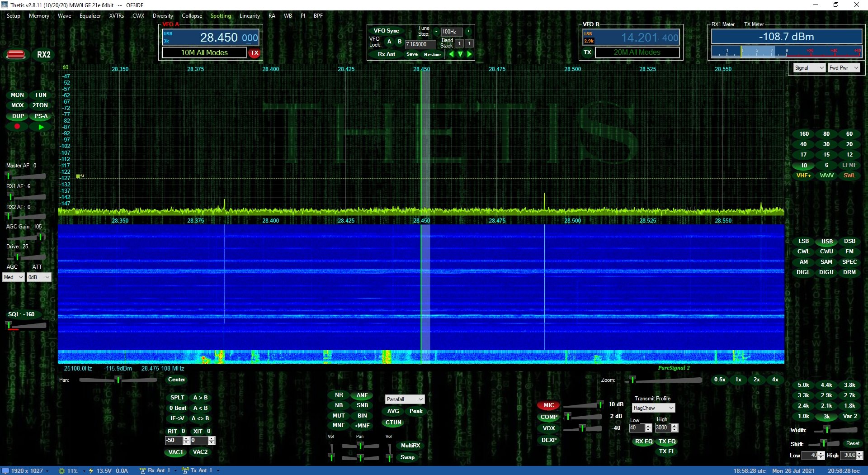Screen dimensions: 868x475
Task: Open the Setup menu
Action: pos(14,16)
